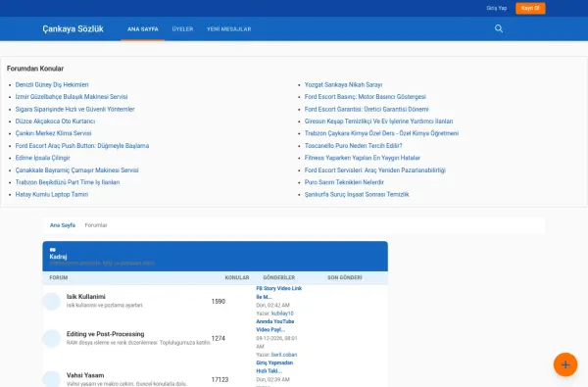Click the Forumdan Konular heading
This screenshot has width=588, height=387.
35,69
